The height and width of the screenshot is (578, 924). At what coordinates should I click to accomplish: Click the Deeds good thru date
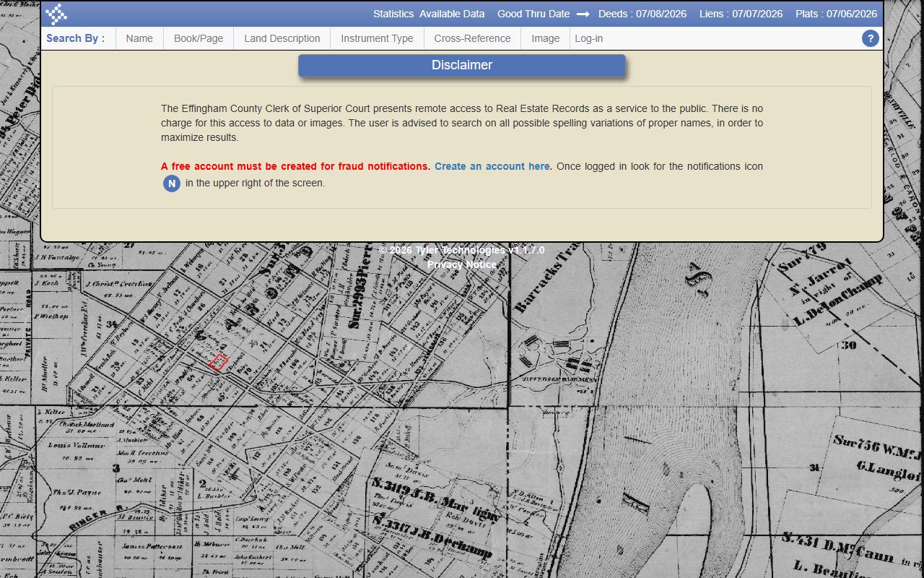point(642,14)
